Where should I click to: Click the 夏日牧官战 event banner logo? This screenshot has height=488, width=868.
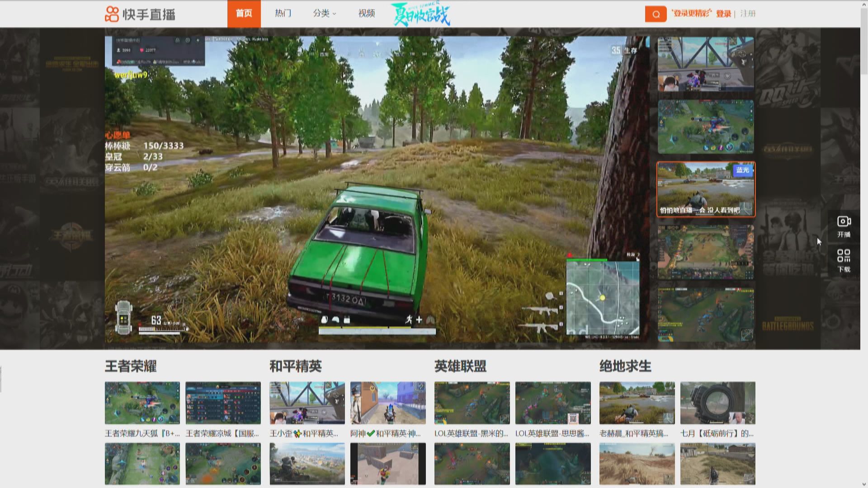pyautogui.click(x=420, y=14)
